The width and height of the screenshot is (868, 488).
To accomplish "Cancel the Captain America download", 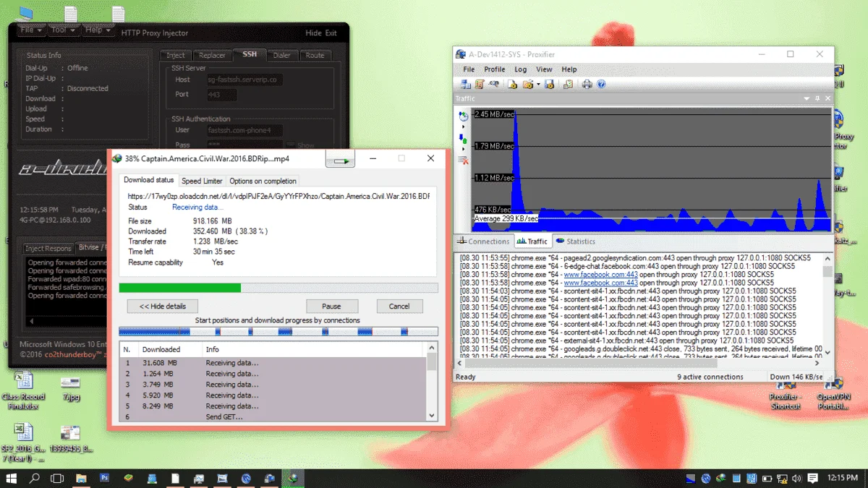I will 399,306.
